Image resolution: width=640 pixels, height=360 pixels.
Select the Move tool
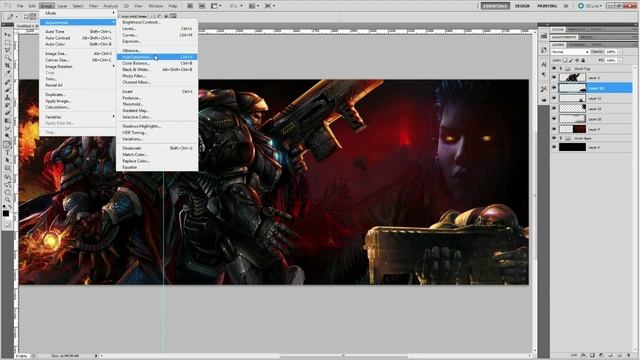click(7, 35)
